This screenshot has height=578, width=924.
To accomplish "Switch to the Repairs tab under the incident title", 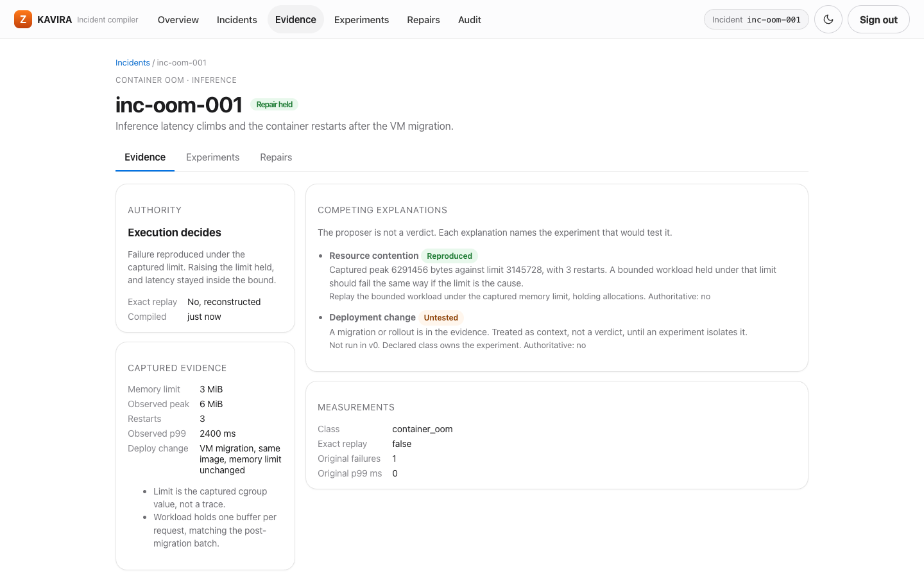I will 276,157.
